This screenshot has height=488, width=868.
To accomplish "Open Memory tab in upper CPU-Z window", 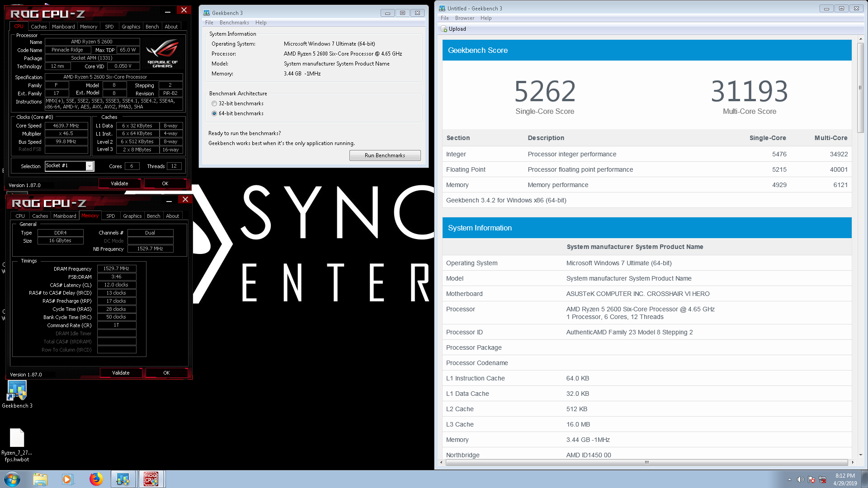I will [x=89, y=27].
